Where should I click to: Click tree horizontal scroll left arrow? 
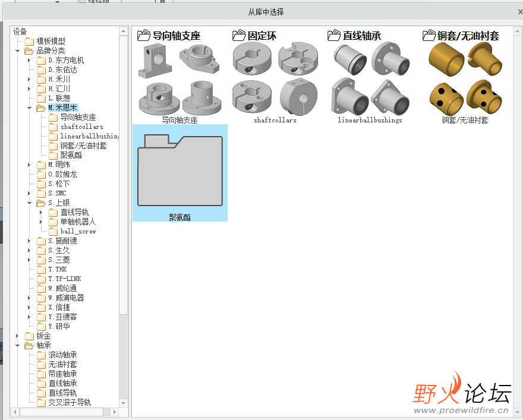tap(15, 412)
